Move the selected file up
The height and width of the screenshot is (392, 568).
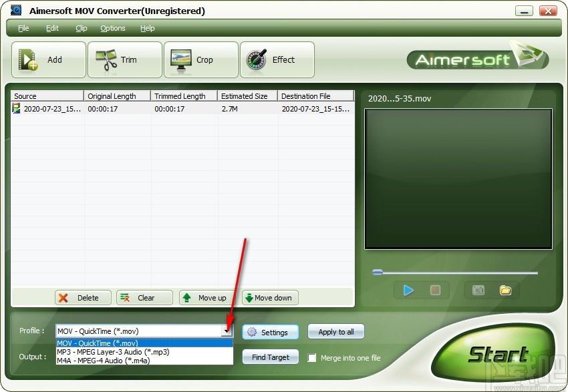(207, 298)
